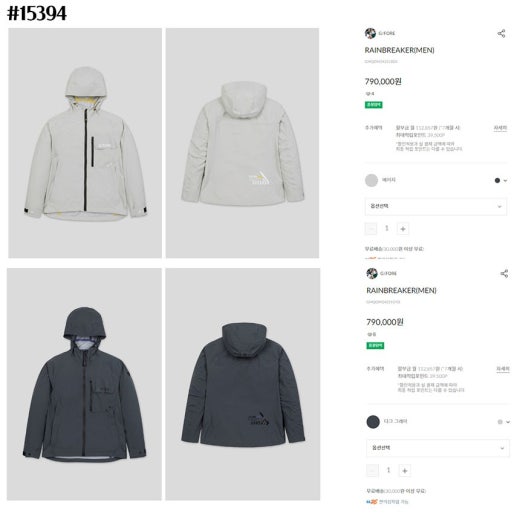The width and height of the screenshot is (520, 528).
Task: Click the G/FORE brand logo in bottom listing
Action: [x=372, y=273]
